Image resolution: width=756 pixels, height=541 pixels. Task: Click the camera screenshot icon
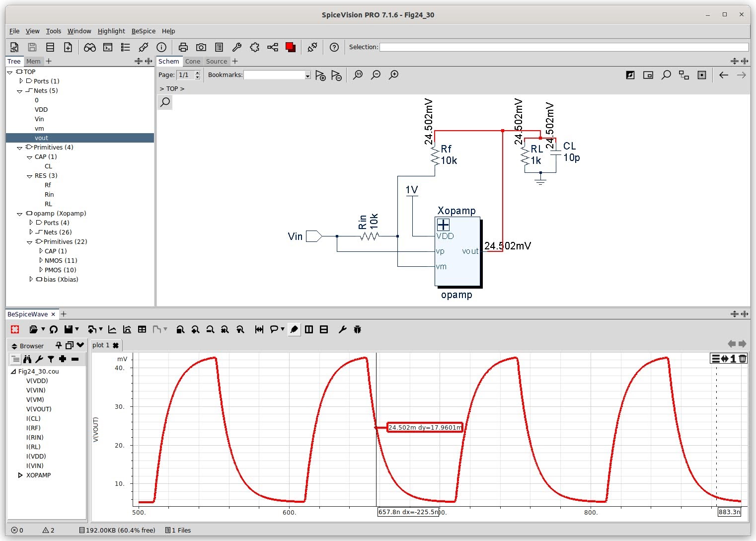tap(201, 47)
